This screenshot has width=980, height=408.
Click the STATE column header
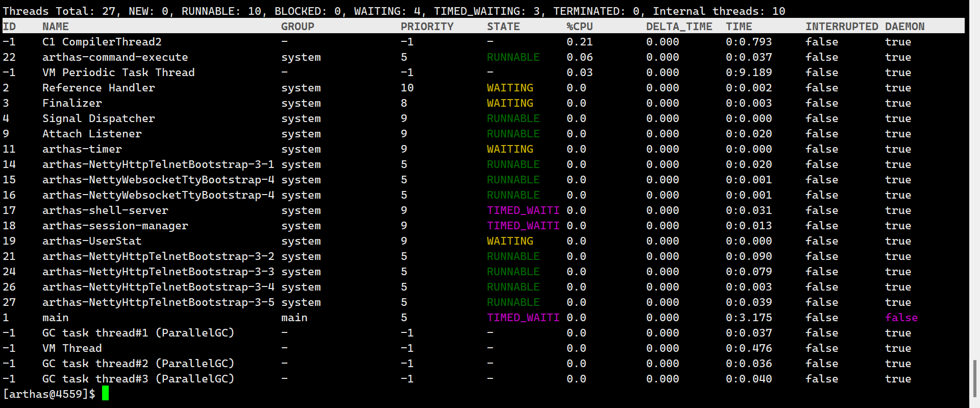pyautogui.click(x=503, y=27)
